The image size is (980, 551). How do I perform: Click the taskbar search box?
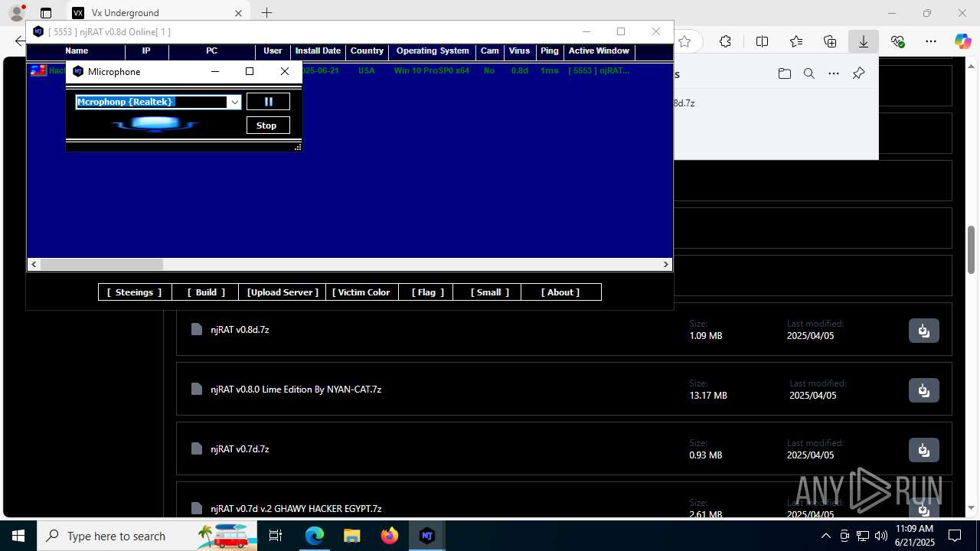coord(148,536)
